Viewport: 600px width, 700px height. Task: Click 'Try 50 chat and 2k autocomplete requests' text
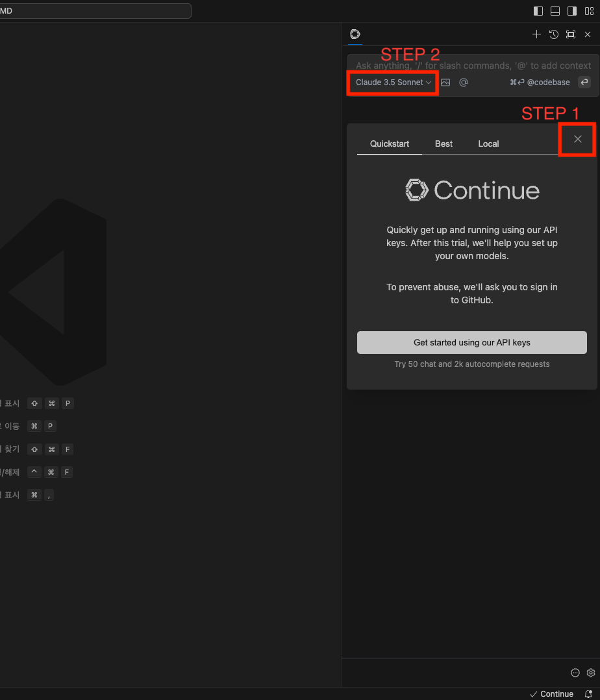(x=472, y=364)
